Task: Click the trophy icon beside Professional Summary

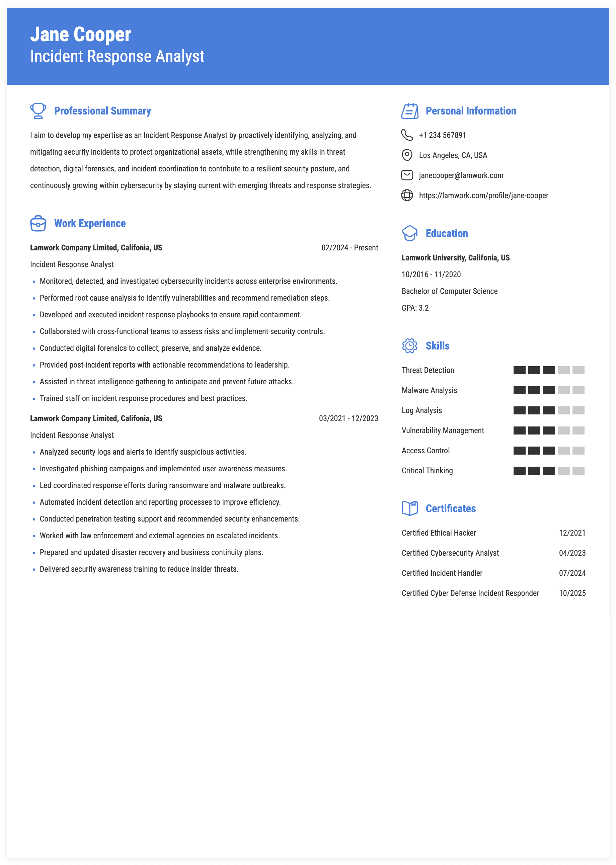Action: pyautogui.click(x=38, y=111)
